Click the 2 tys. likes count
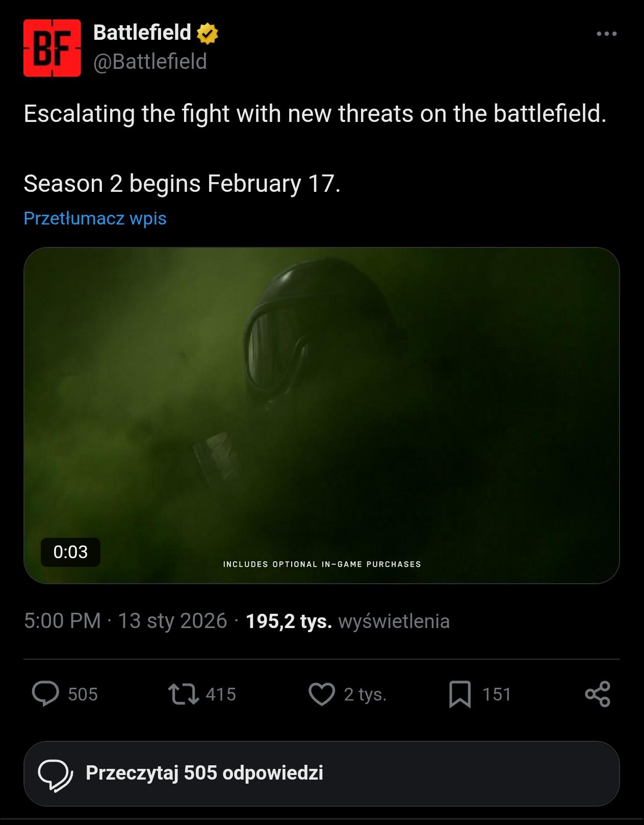This screenshot has width=644, height=825. 365,694
